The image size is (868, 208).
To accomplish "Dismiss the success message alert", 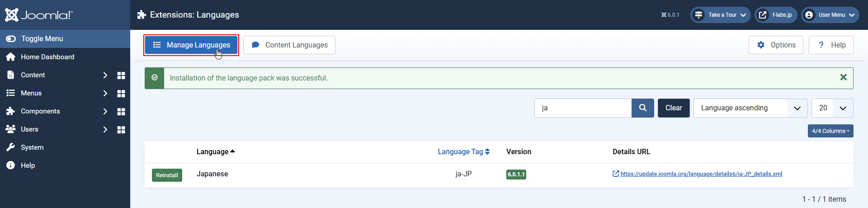I will [843, 77].
